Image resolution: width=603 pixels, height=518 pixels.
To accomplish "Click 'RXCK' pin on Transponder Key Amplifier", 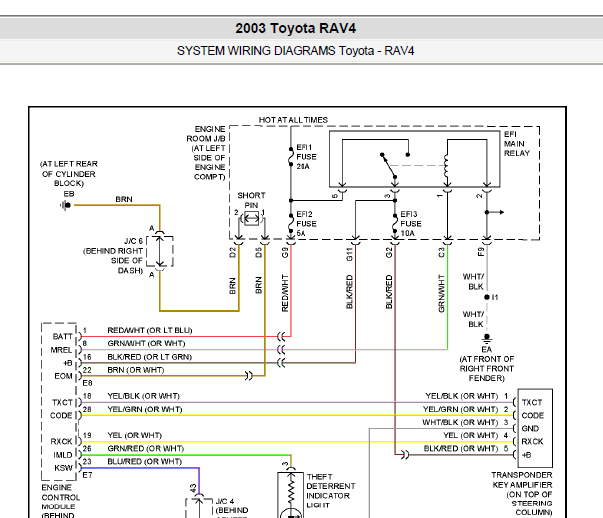I will [x=532, y=441].
